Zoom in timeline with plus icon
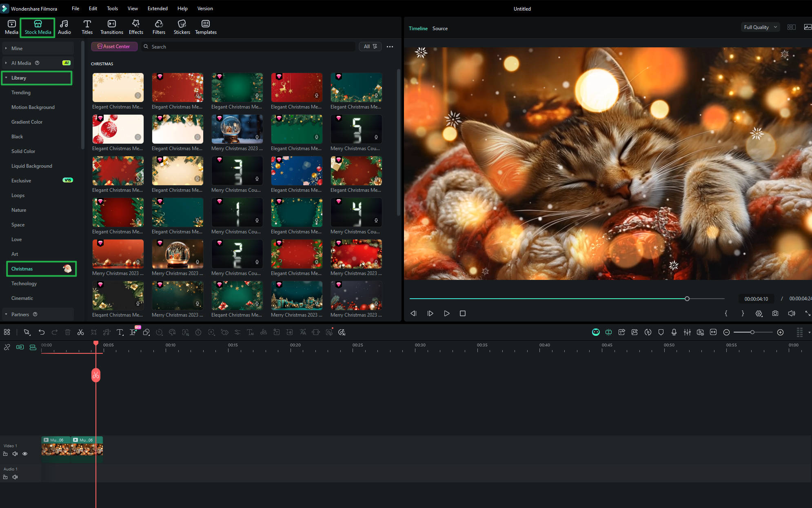Screen dimensions: 812x508 (780, 332)
